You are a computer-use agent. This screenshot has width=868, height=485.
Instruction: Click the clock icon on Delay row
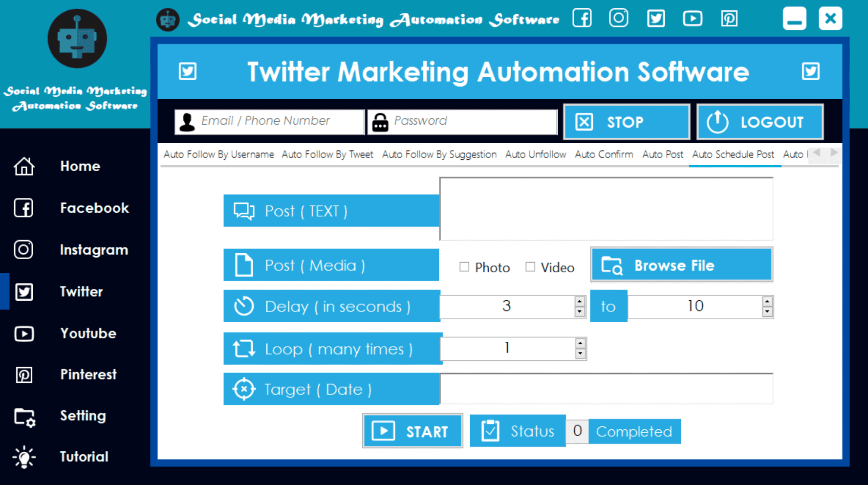click(244, 307)
